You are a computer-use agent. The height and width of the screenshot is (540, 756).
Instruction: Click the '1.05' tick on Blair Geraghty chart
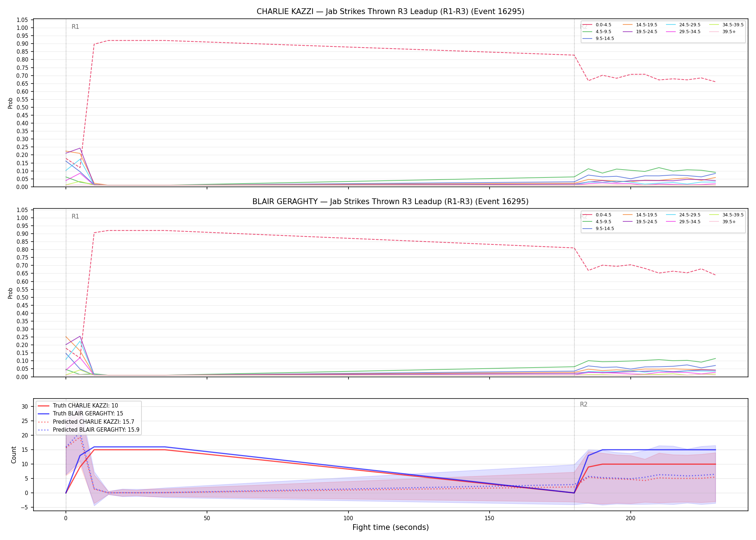[x=22, y=210]
